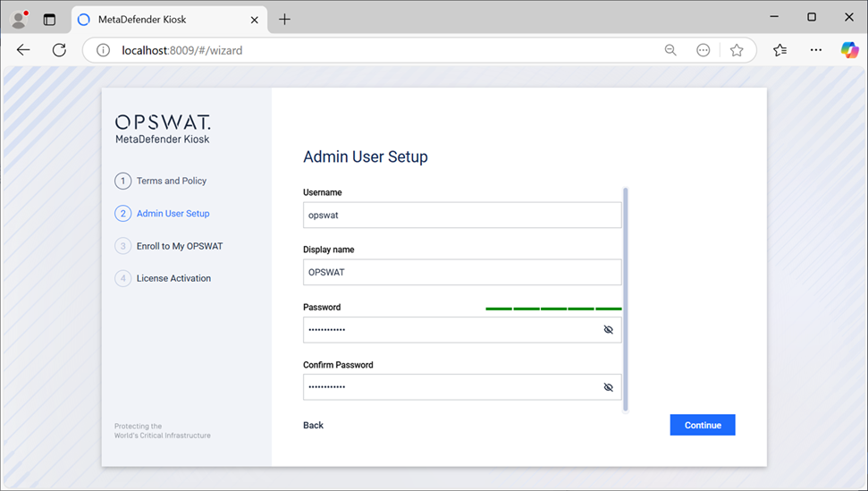Open the Copilot sidebar icon
The image size is (868, 491).
point(849,50)
